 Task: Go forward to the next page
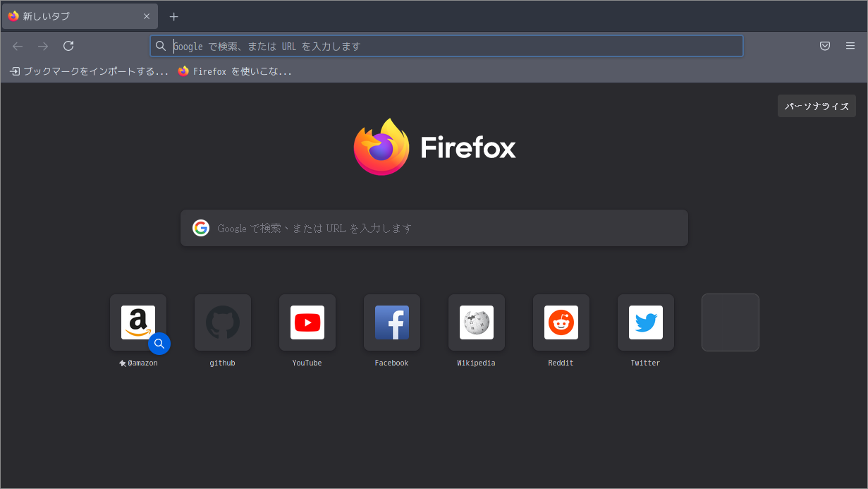[43, 46]
